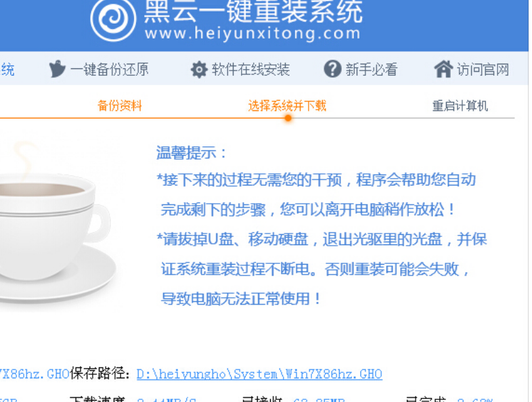Select the partially visible 统 tab at left
This screenshot has width=532, height=402.
(x=7, y=70)
